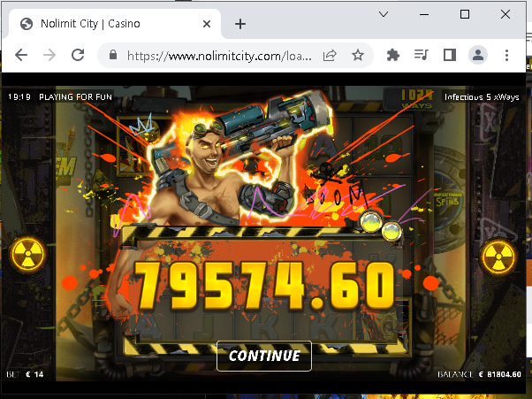Bookmark this page with the star icon
This screenshot has width=532, height=399.
358,55
